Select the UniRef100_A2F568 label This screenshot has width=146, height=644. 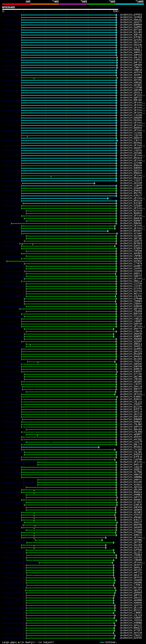point(131,550)
